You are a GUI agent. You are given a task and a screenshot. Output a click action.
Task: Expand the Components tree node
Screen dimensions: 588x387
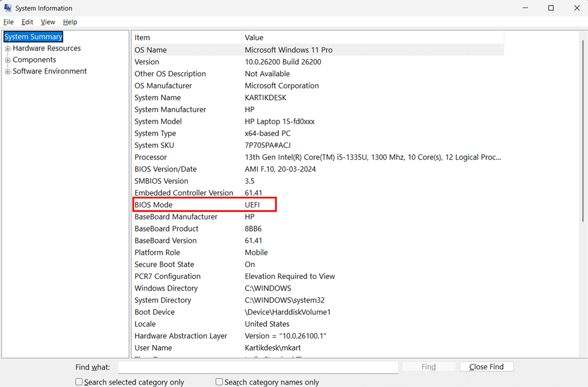pos(8,60)
